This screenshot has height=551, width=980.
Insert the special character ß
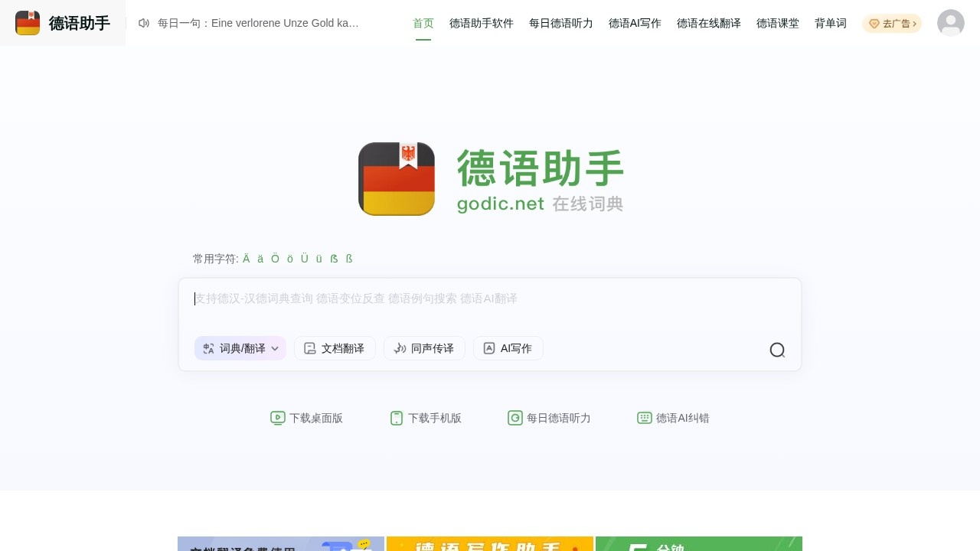click(x=334, y=259)
